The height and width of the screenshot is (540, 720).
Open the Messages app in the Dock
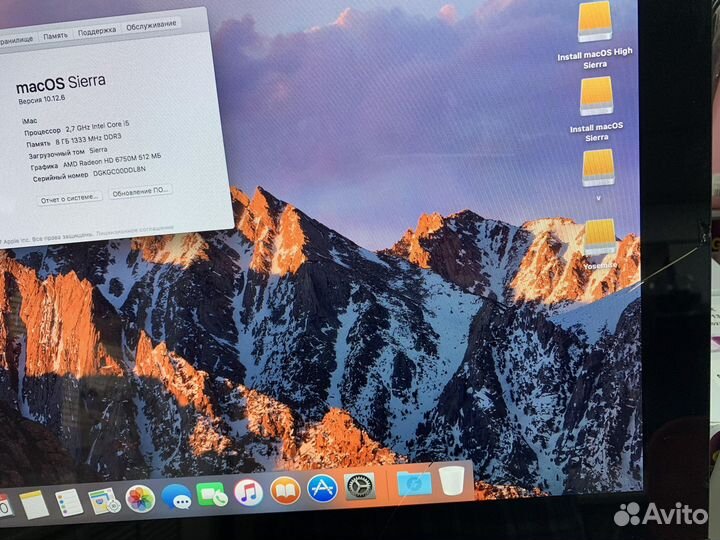tap(177, 496)
